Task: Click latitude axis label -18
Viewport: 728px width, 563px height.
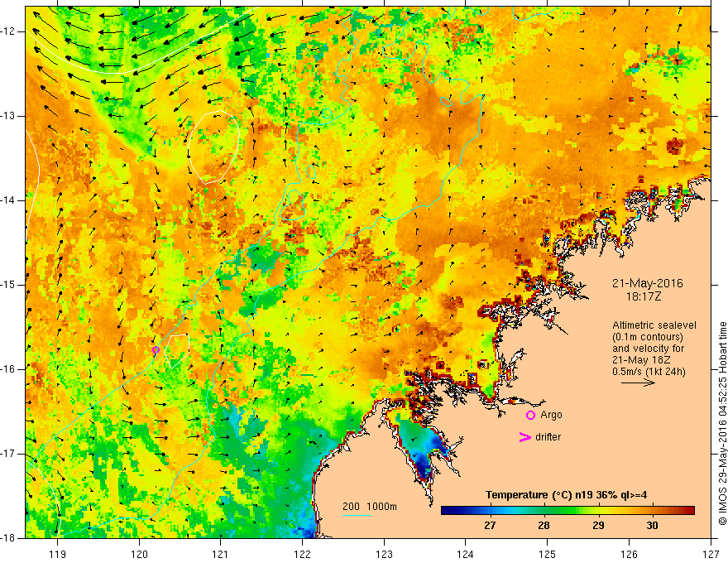Action: 9,538
